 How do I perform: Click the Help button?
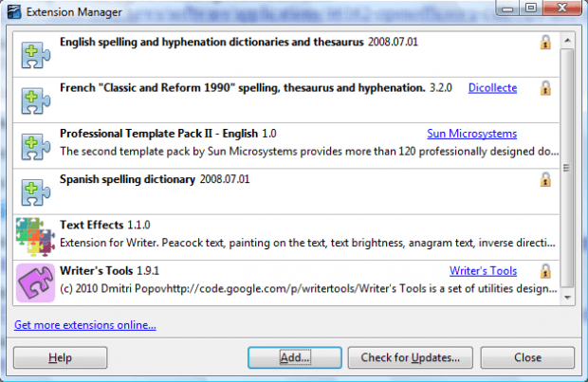point(61,357)
